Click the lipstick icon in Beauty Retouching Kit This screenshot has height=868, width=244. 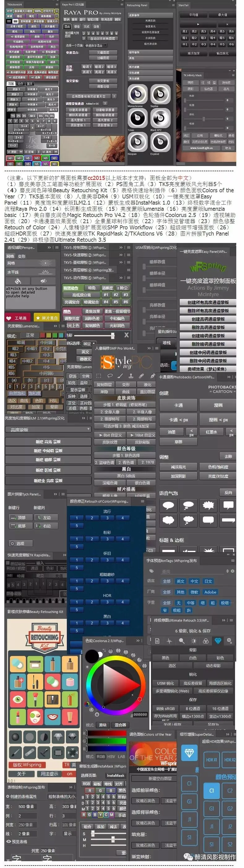18,717
